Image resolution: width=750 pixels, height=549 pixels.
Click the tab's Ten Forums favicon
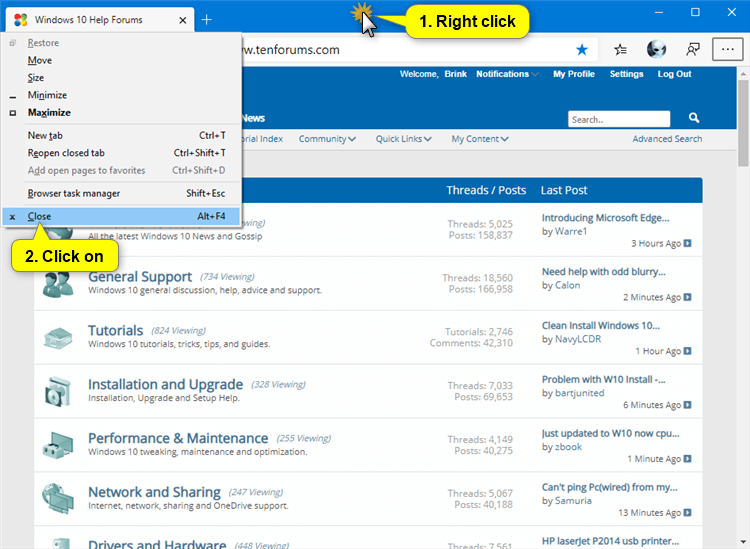(21, 20)
